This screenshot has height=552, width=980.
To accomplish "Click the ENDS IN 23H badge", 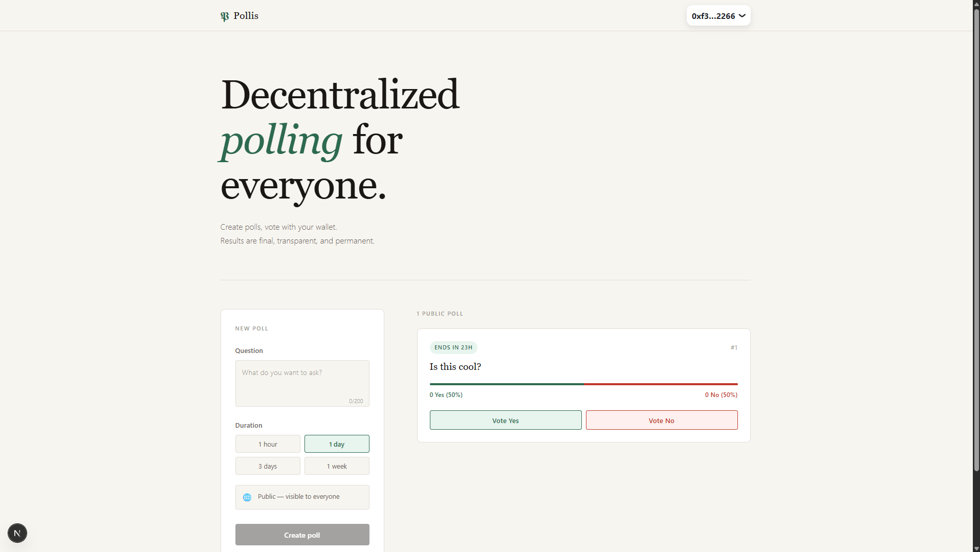I will pyautogui.click(x=453, y=347).
